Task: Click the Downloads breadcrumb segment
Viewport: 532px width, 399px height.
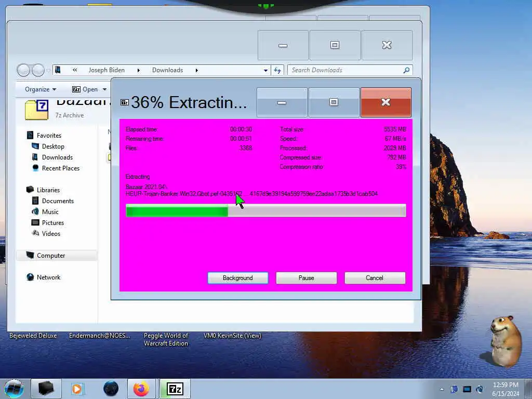Action: (168, 70)
